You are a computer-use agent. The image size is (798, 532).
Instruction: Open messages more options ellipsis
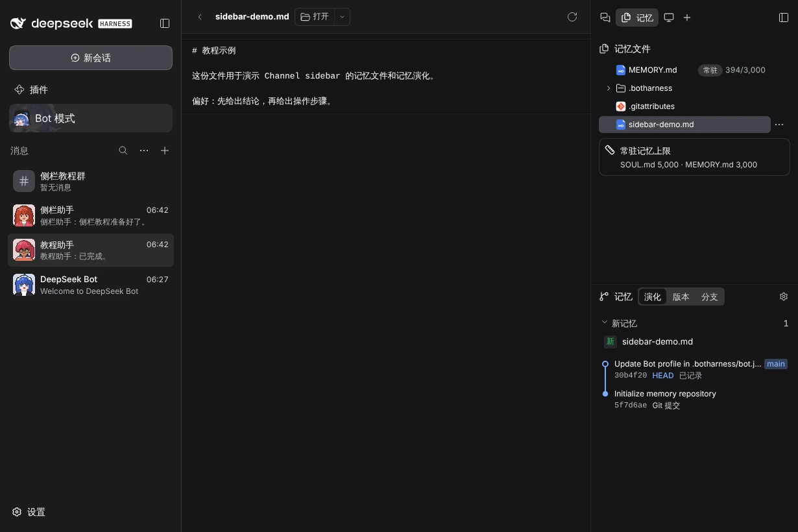coord(144,151)
